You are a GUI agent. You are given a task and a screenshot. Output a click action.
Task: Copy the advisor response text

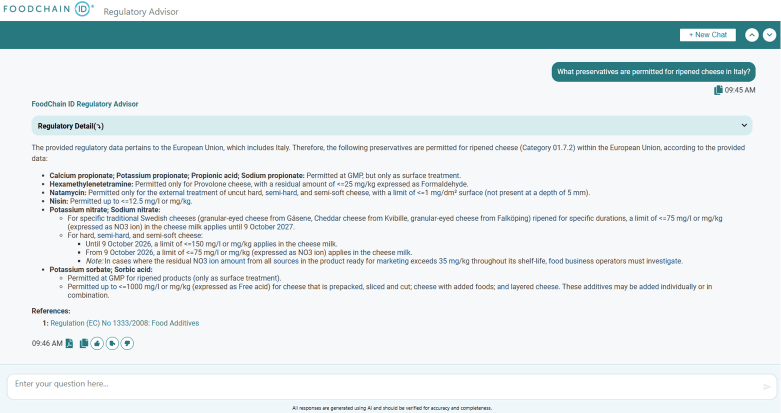(x=84, y=343)
